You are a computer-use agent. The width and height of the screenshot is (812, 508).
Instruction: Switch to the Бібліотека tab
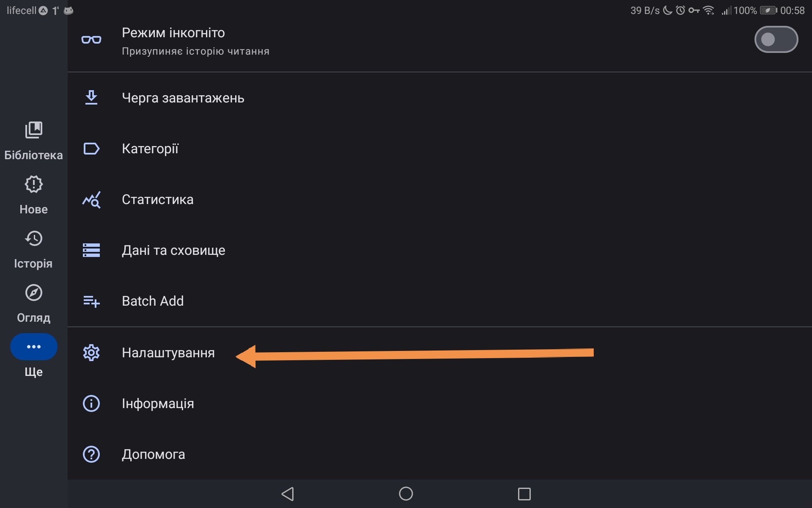click(33, 141)
